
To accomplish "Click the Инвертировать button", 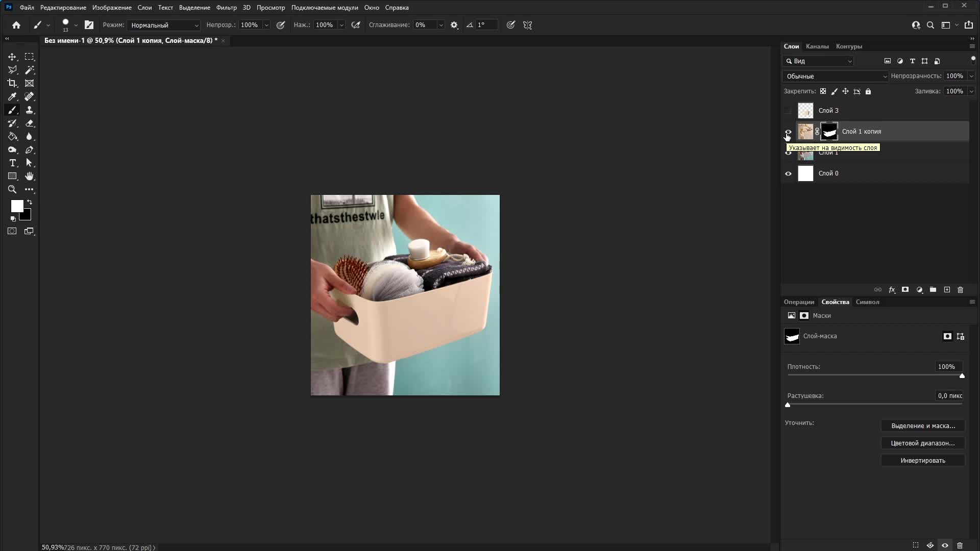I will (x=922, y=461).
